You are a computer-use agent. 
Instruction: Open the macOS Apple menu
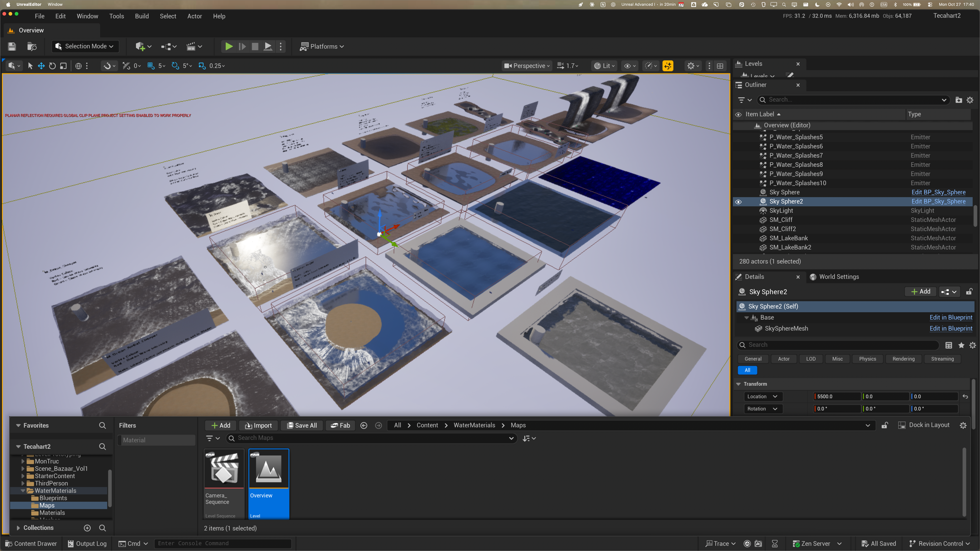[8, 5]
